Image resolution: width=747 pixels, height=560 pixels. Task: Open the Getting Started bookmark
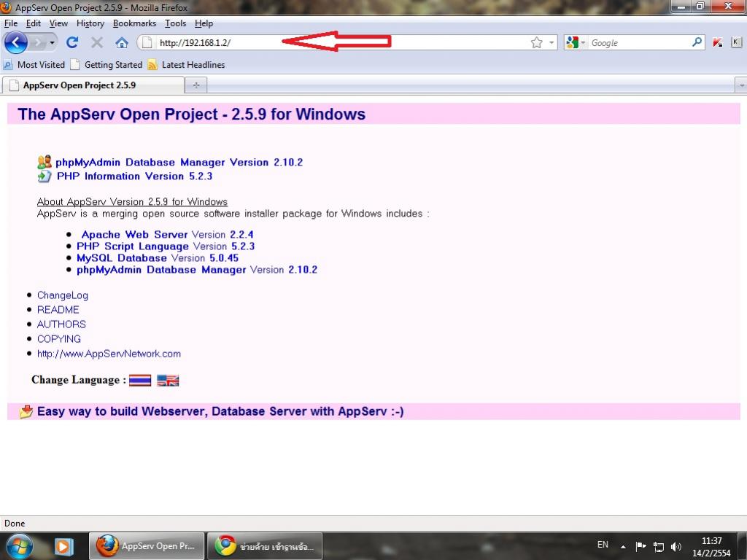click(x=107, y=65)
